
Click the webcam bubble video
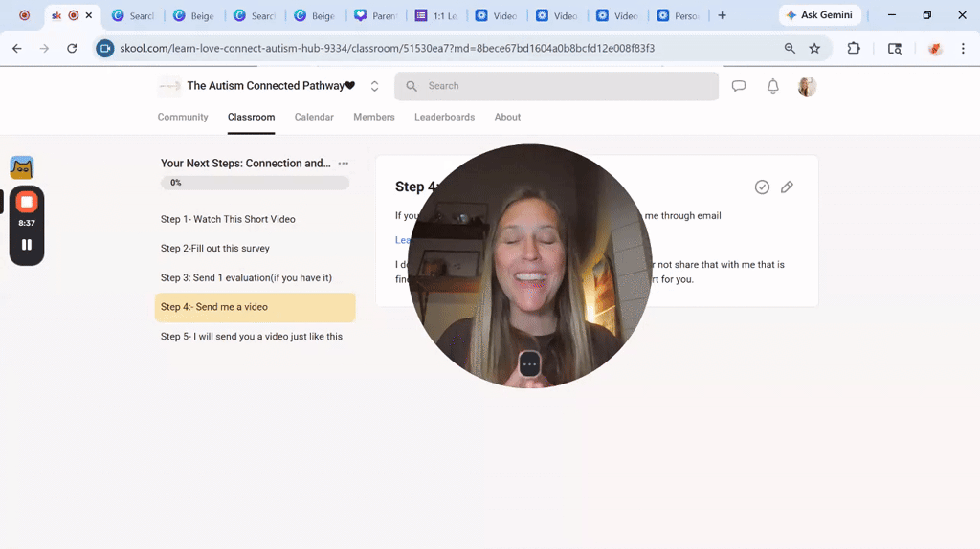point(529,266)
